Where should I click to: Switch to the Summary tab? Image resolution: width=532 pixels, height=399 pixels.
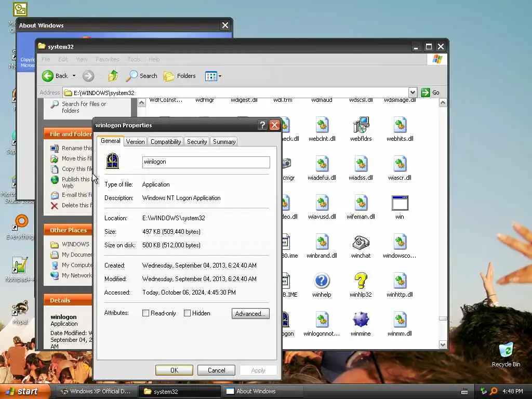click(x=224, y=142)
